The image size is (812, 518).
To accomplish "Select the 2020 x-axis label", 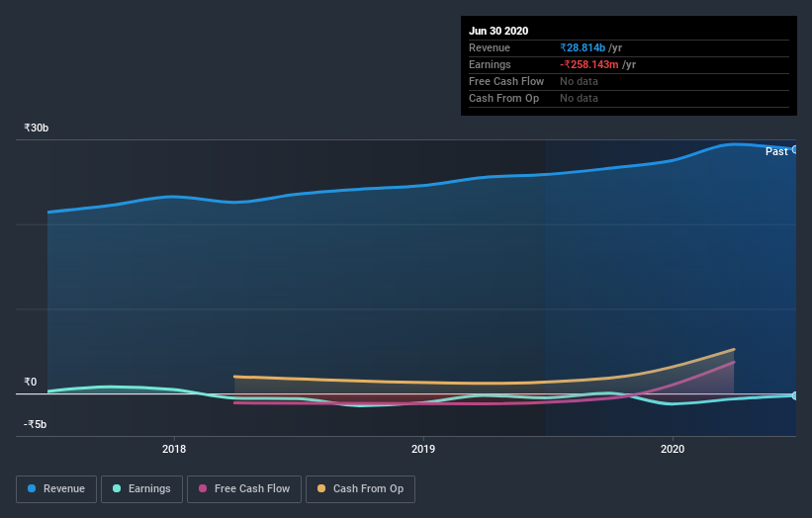I will (x=673, y=449).
